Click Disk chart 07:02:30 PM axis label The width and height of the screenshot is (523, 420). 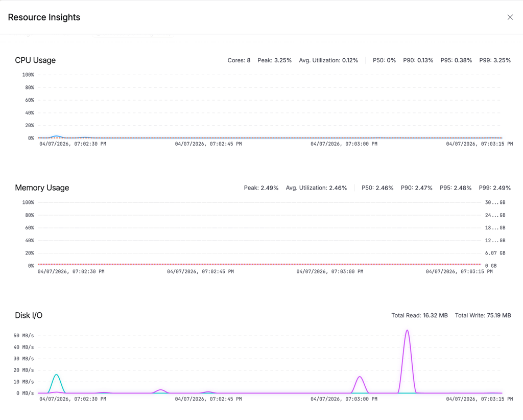pyautogui.click(x=73, y=399)
